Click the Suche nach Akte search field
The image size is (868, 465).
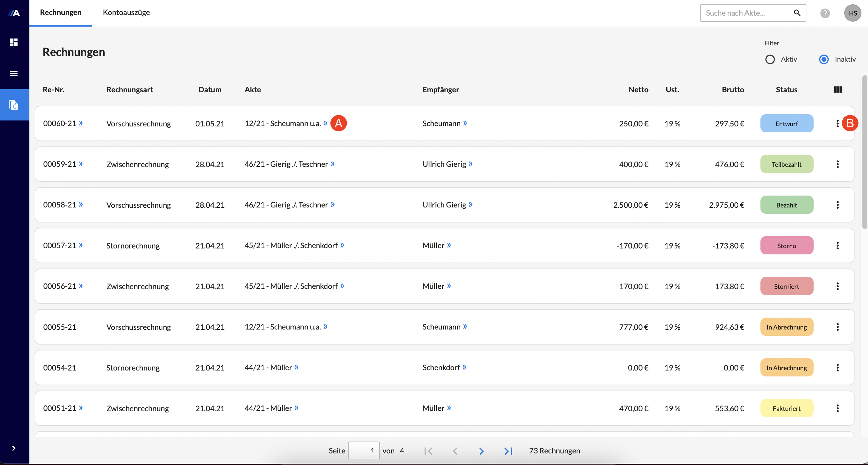point(753,13)
